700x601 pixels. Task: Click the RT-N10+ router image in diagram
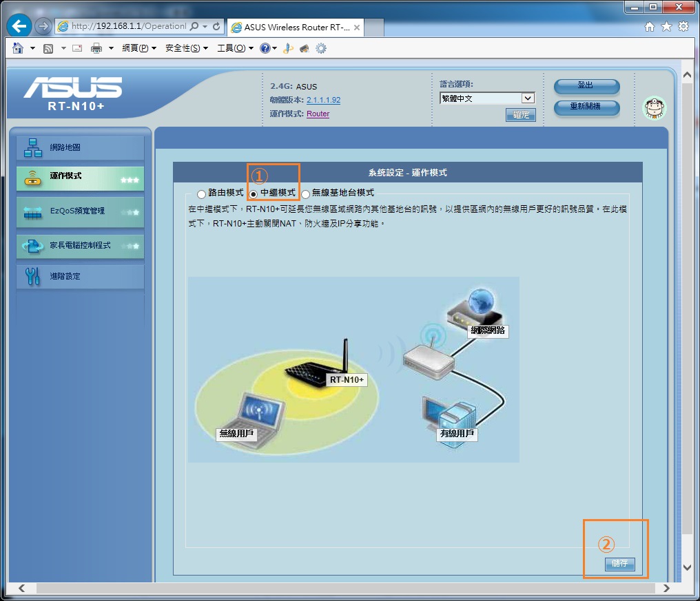click(x=318, y=365)
